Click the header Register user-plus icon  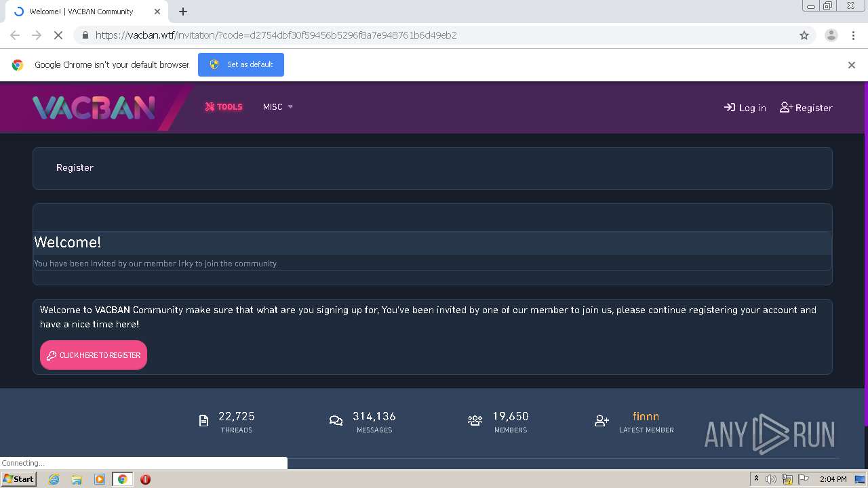786,107
